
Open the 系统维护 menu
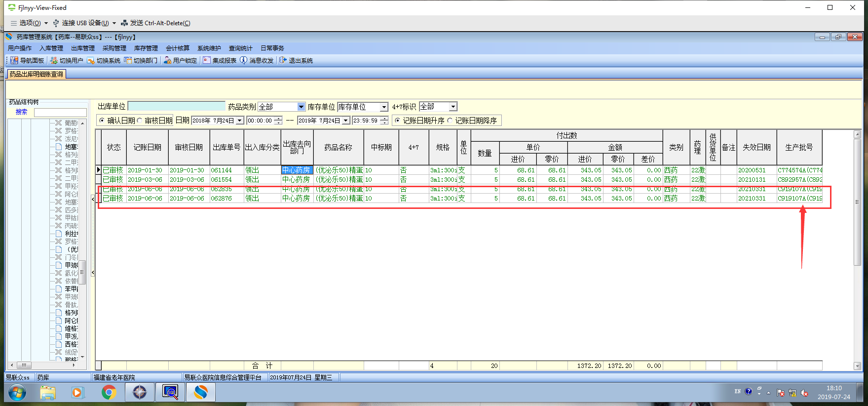pyautogui.click(x=209, y=48)
